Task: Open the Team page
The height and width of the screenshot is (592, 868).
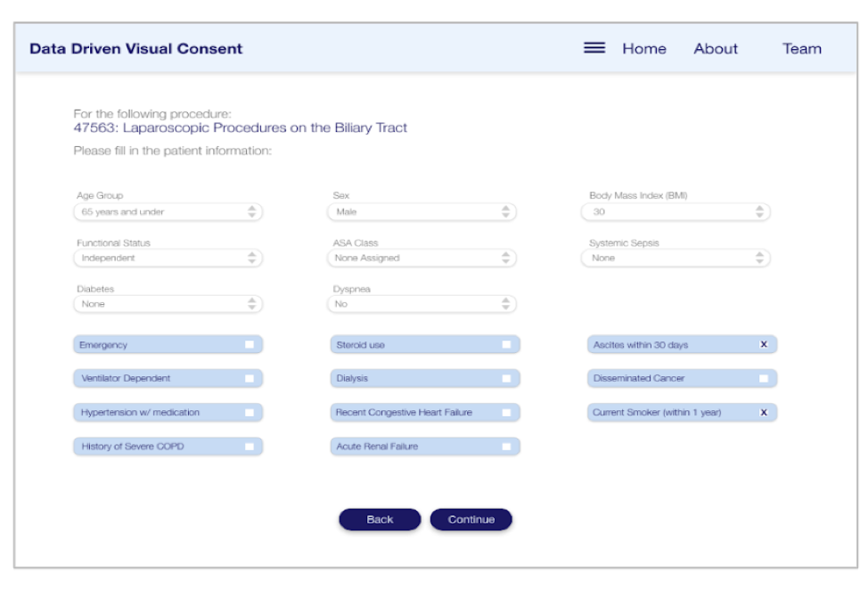Action: coord(801,49)
